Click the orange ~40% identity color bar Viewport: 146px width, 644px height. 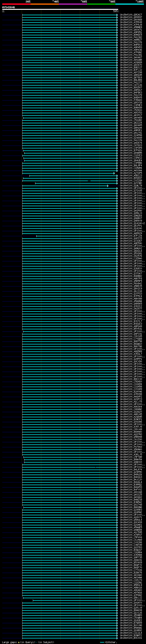45,4
